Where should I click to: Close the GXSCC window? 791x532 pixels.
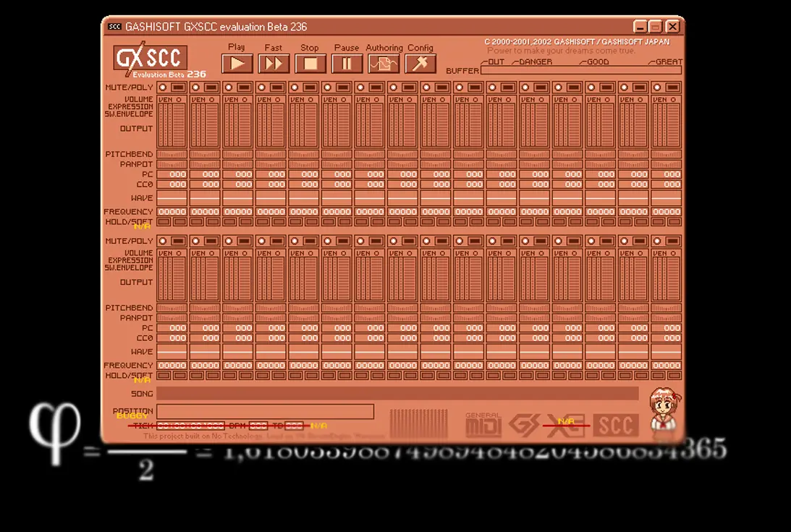click(x=673, y=26)
